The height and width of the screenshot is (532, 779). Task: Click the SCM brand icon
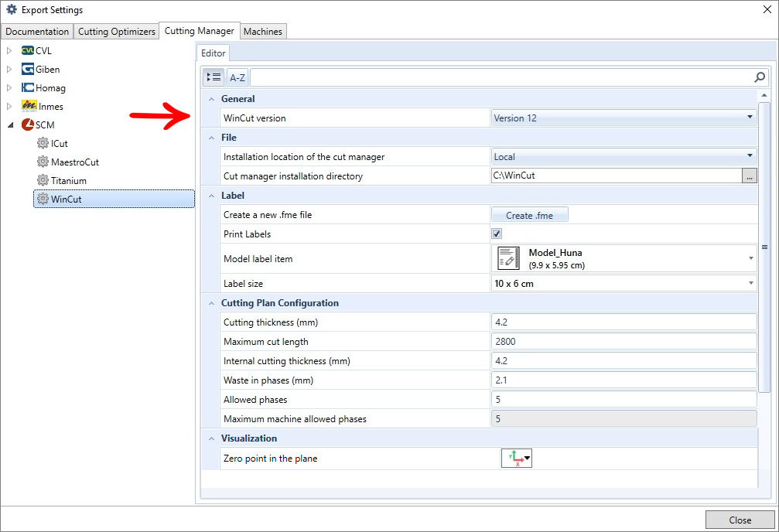[28, 124]
